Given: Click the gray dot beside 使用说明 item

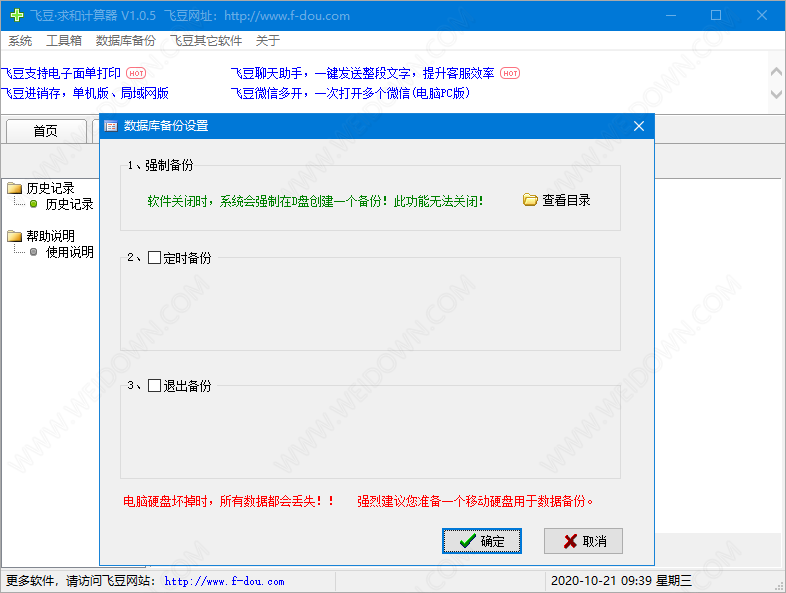Looking at the screenshot, I should [x=33, y=252].
